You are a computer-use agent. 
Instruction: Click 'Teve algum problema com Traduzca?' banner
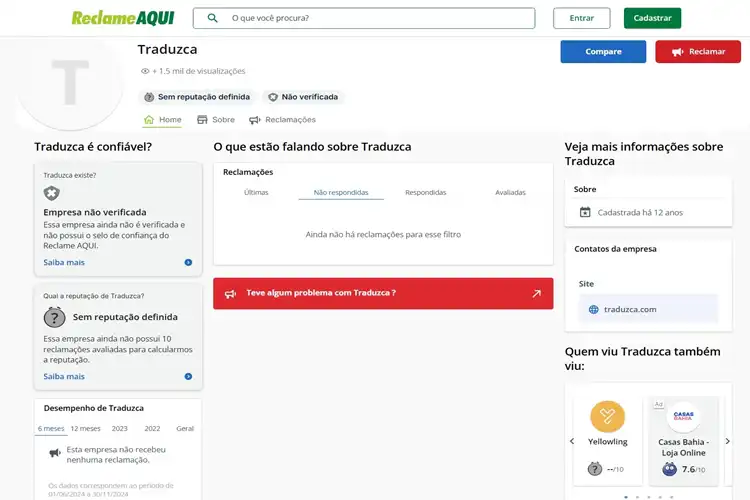(383, 293)
